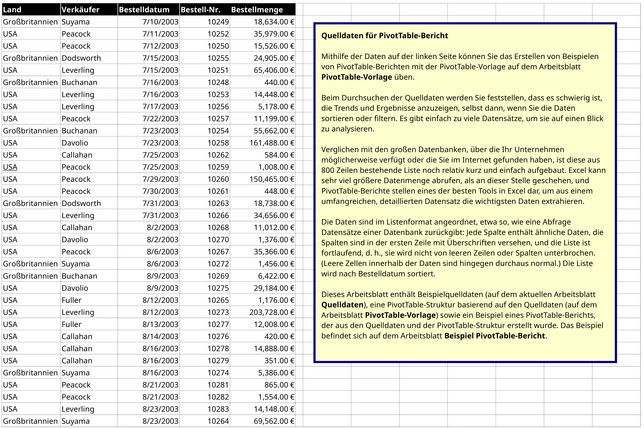The image size is (644, 429).
Task: Select the Verkäufer column header cell
Action: (x=89, y=9)
